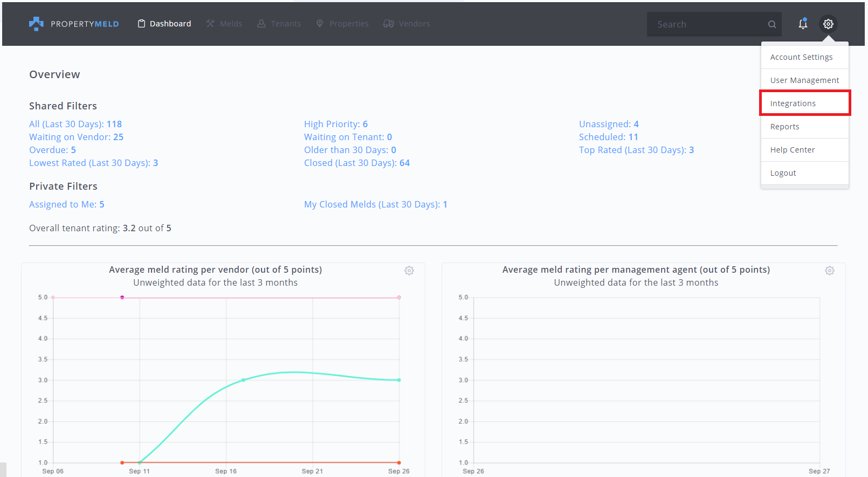Click into the Search field
The height and width of the screenshot is (477, 868).
706,24
